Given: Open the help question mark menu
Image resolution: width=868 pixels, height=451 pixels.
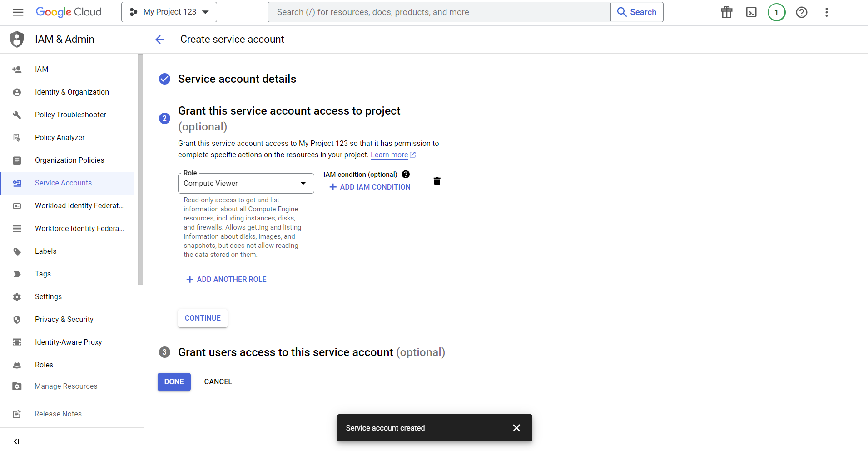Looking at the screenshot, I should (x=802, y=12).
